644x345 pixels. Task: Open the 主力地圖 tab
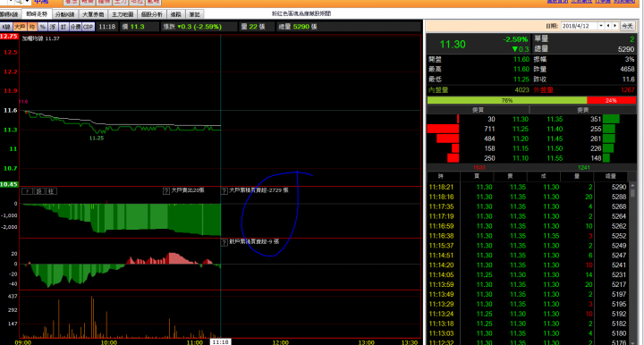[123, 14]
